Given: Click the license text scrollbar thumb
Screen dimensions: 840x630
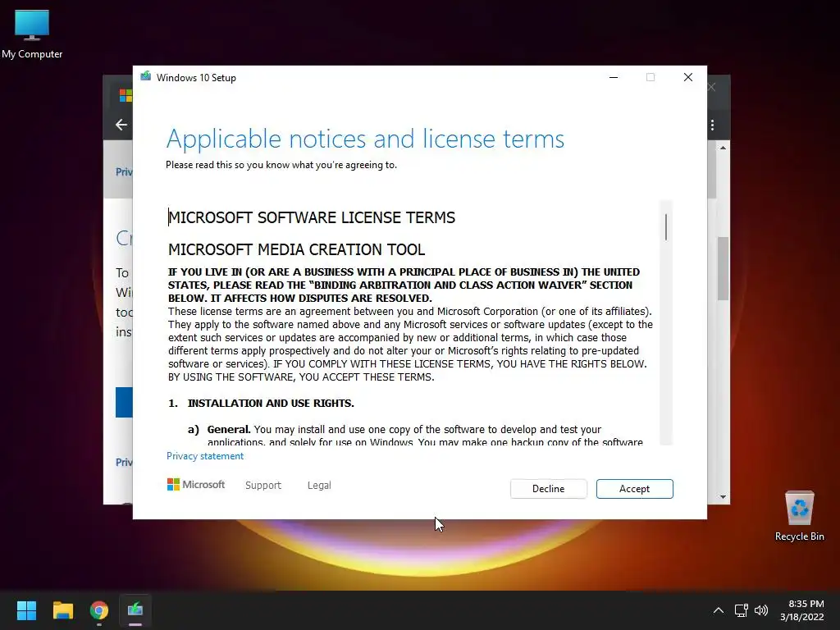Looking at the screenshot, I should (x=666, y=227).
